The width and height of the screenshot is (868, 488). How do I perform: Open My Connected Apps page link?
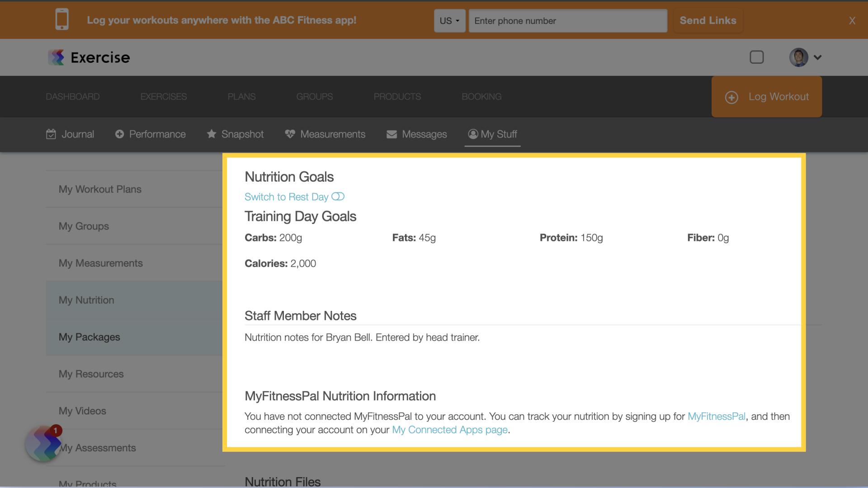(x=449, y=429)
